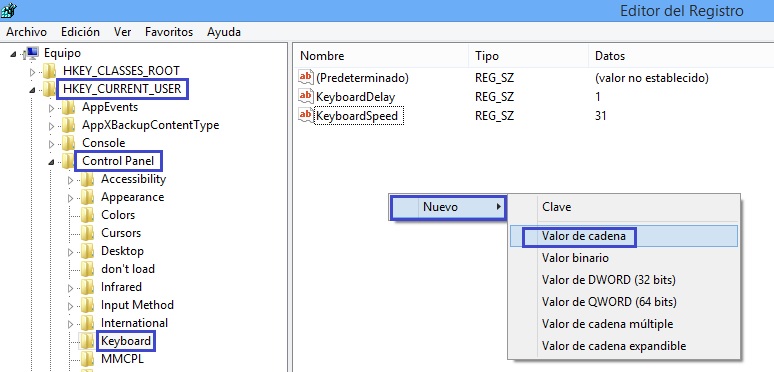Click the KeyboardSpeed data value 31

point(601,116)
